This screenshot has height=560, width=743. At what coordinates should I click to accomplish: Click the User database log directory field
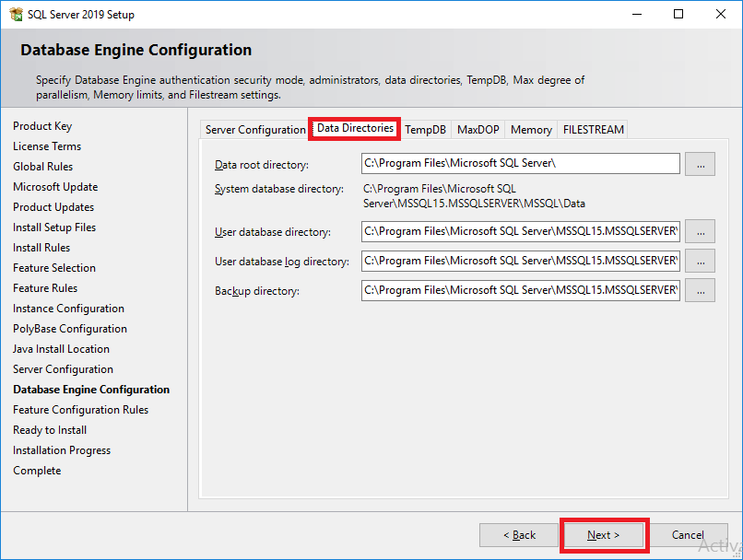[x=520, y=261]
